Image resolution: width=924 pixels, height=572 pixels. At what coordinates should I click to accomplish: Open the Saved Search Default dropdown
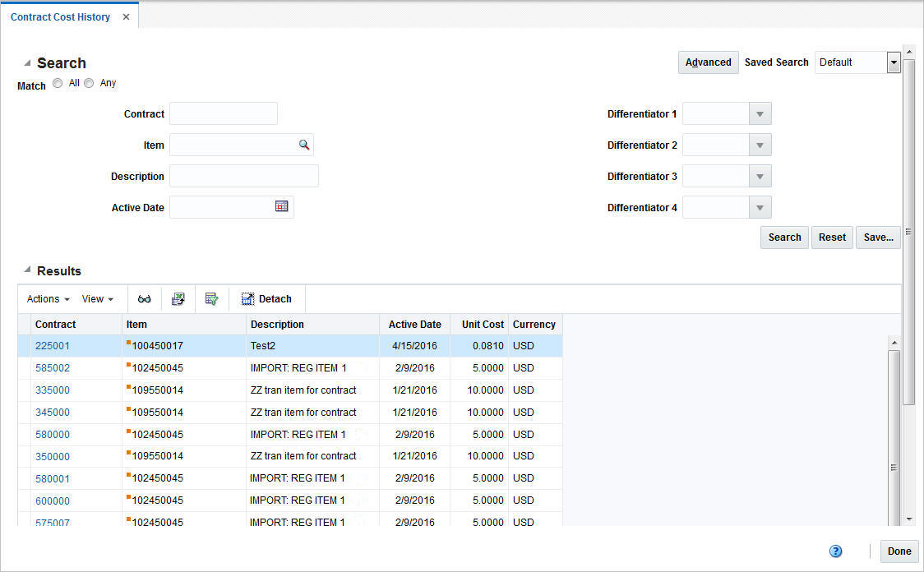tap(894, 62)
